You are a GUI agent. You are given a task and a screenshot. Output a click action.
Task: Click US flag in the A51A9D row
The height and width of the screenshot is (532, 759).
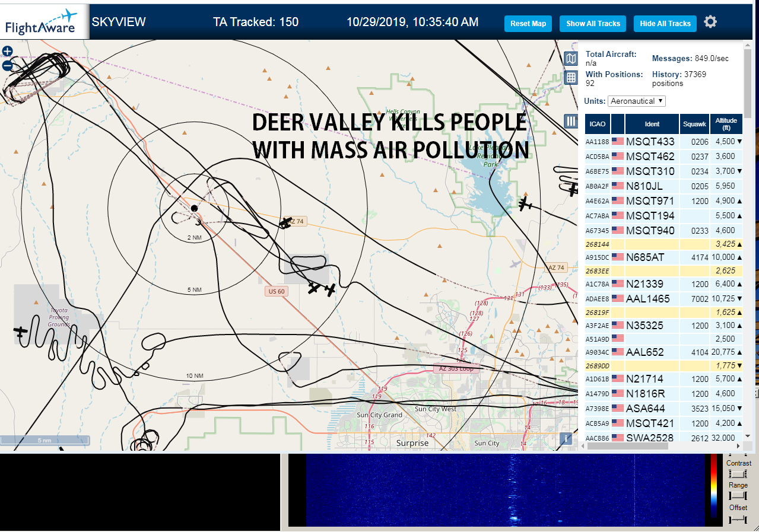pos(618,339)
